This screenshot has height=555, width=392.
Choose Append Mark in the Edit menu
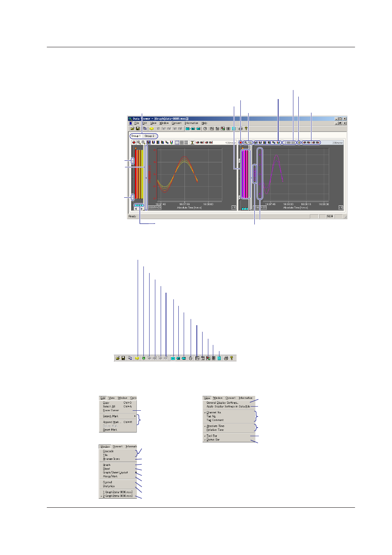click(118, 422)
